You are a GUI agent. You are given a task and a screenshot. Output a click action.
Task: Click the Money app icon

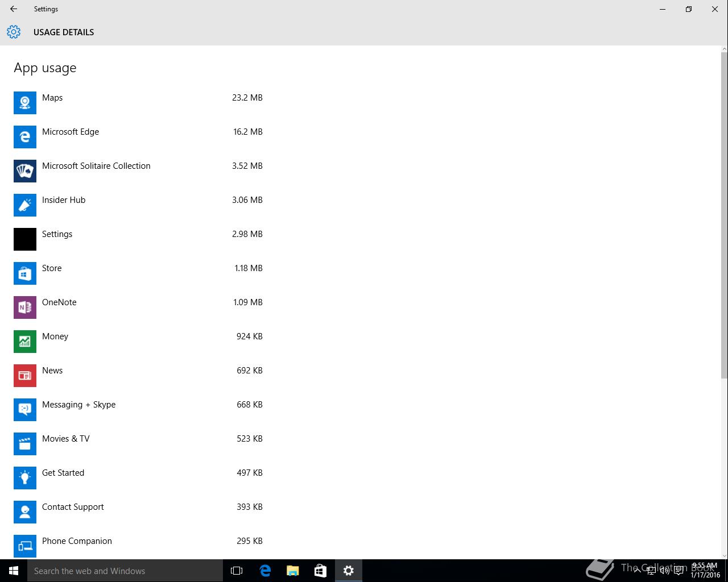coord(25,342)
